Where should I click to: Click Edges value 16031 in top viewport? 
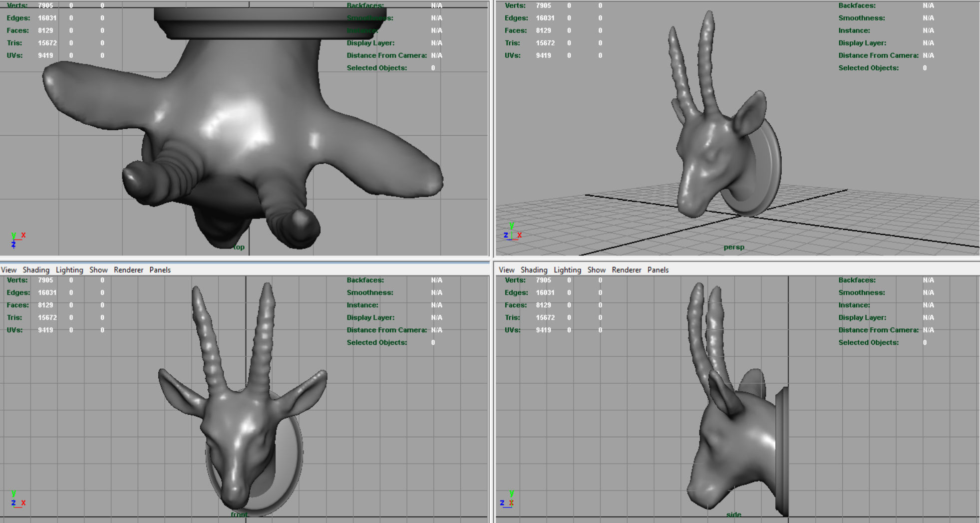pos(47,18)
